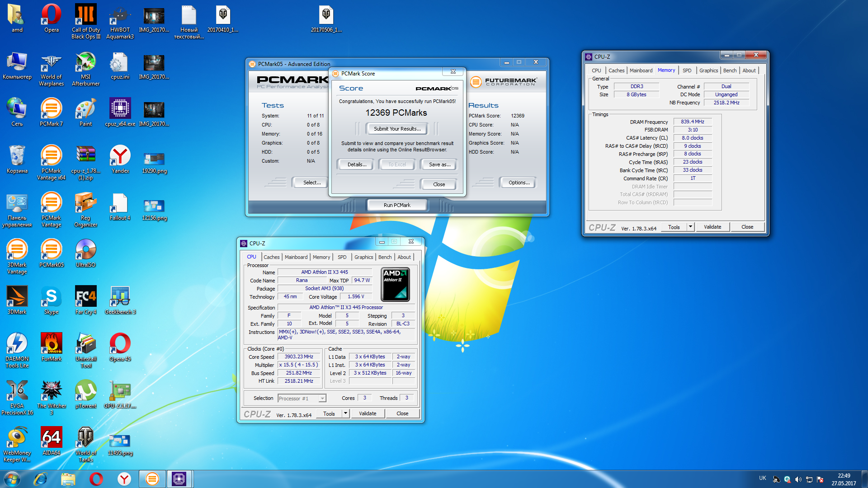The image size is (868, 488).
Task: Open Call of Duty Black Ops III shortcut
Action: [x=85, y=21]
